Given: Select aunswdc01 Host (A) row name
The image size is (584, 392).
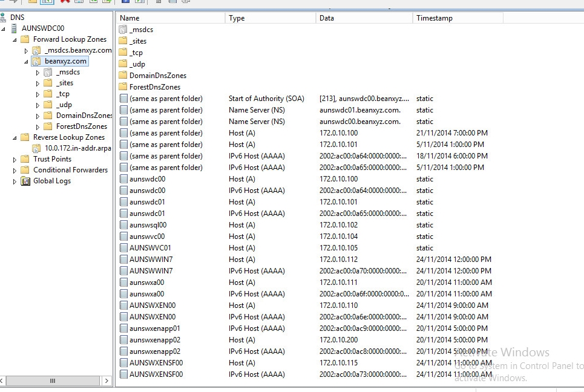Looking at the screenshot, I should point(147,202).
